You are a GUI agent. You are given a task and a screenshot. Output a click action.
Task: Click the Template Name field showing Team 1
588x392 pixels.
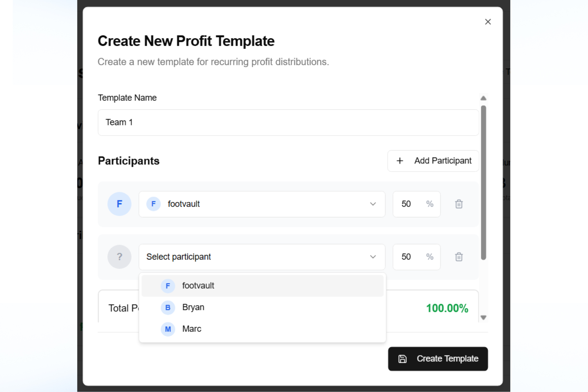288,122
